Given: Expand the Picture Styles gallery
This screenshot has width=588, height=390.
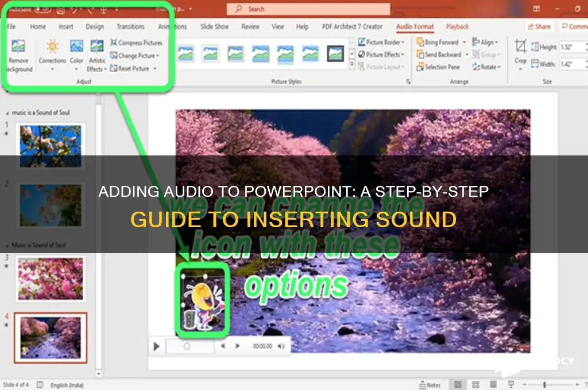Looking at the screenshot, I should [352, 65].
